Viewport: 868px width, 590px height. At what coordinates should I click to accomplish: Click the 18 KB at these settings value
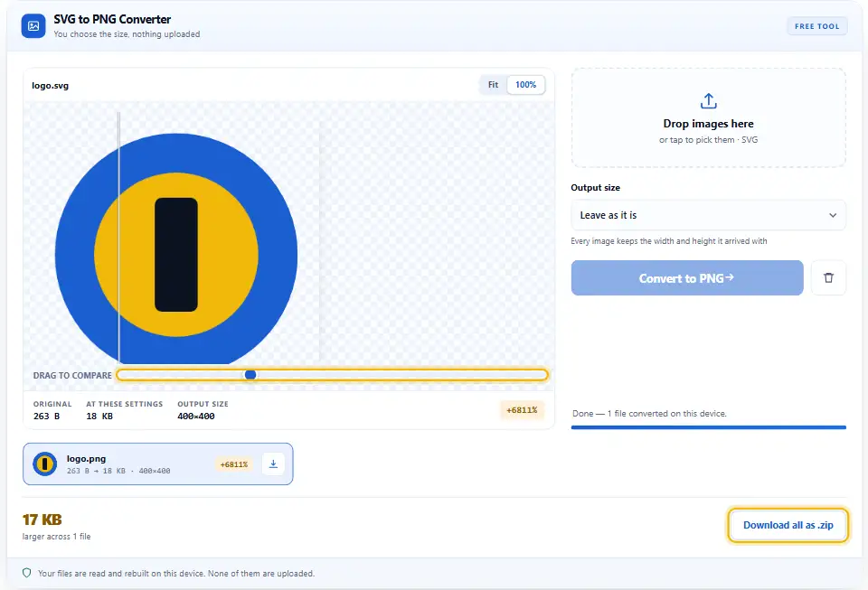(x=99, y=416)
